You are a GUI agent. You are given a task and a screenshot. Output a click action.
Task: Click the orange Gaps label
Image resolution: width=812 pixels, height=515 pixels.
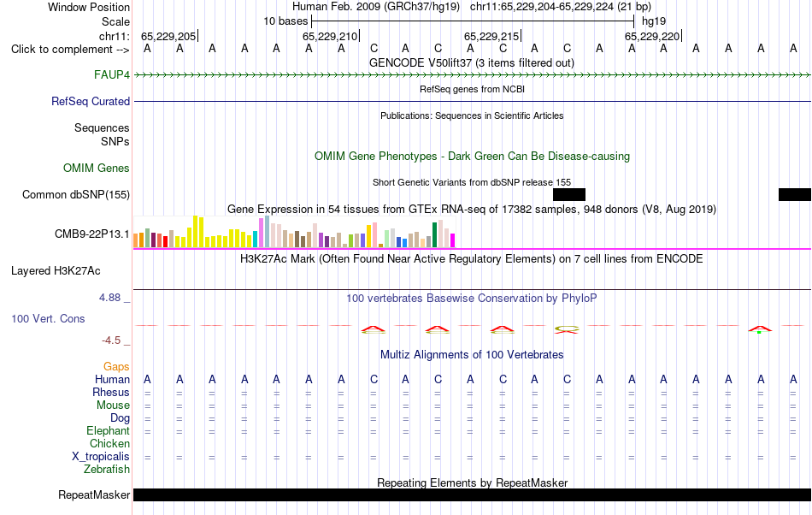116,367
